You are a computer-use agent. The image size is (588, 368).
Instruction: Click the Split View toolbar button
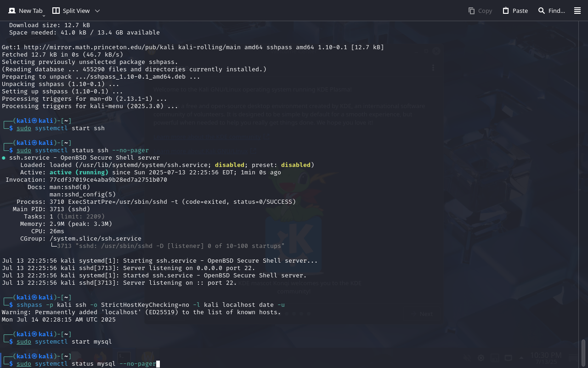(71, 11)
